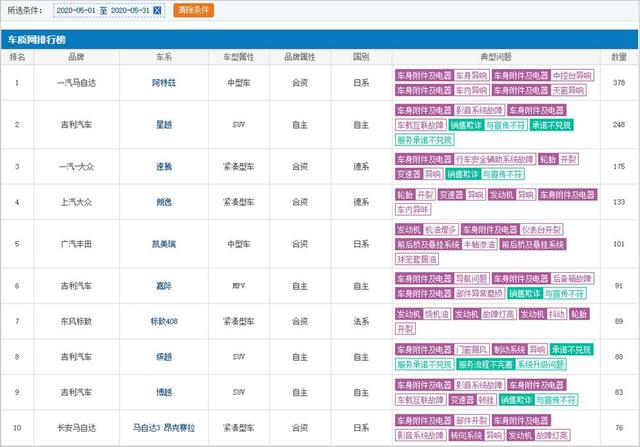Viewport: 640px width, 447px height.
Task: Click the 数量 column header
Action: point(619,57)
